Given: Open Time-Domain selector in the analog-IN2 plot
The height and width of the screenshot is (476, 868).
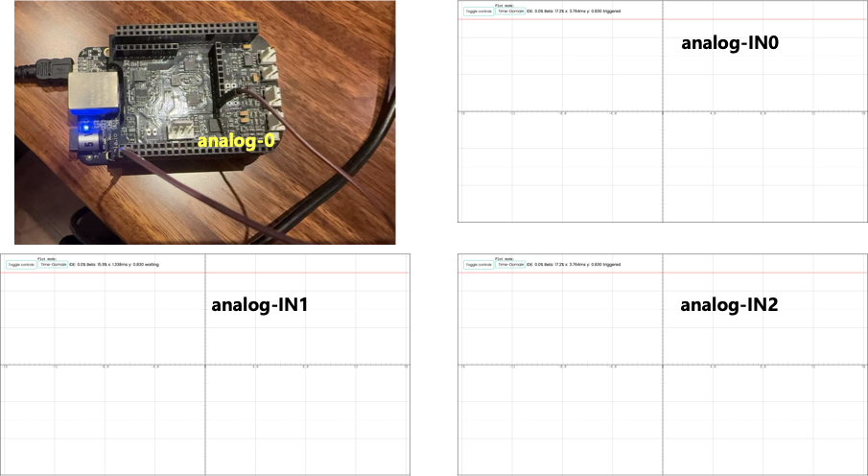Looking at the screenshot, I should point(509,264).
